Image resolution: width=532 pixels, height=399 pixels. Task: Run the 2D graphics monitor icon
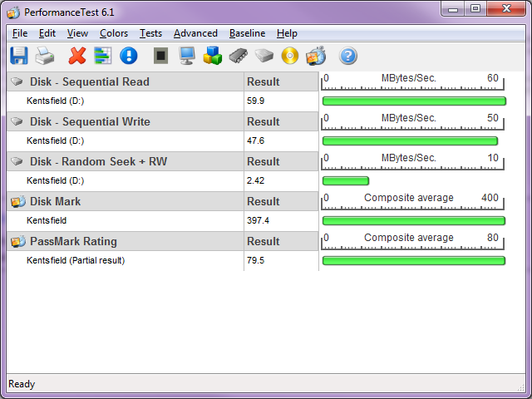coord(187,56)
